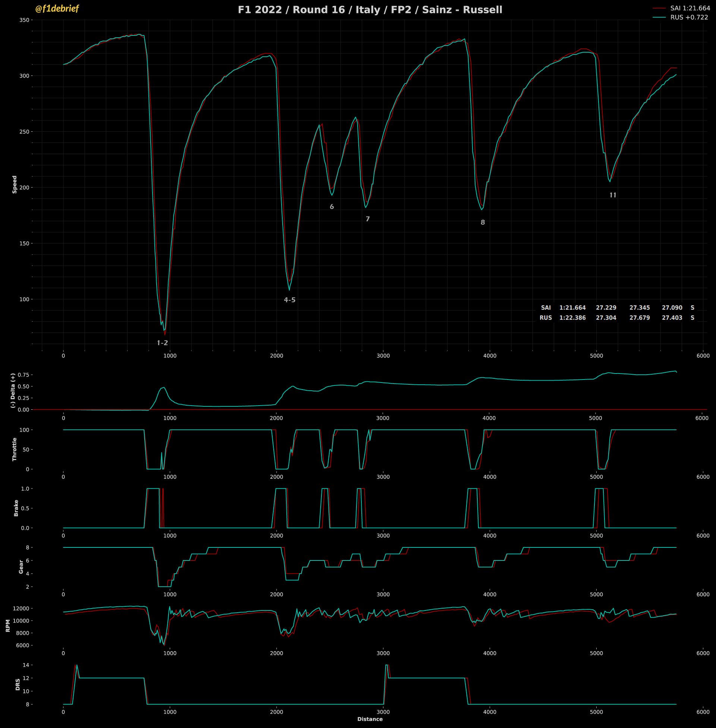
Task: Click the corner 6 label marker
Action: (x=332, y=207)
